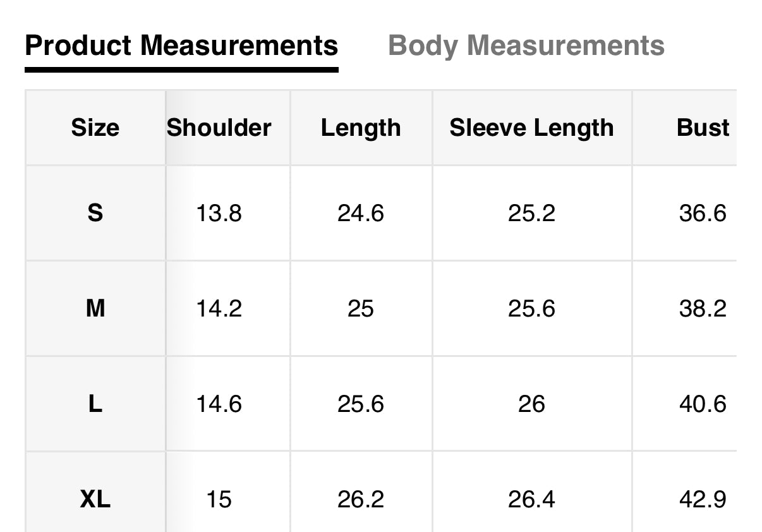This screenshot has width=762, height=532.
Task: Click the 40.6 bust value for size L
Action: [x=703, y=404]
